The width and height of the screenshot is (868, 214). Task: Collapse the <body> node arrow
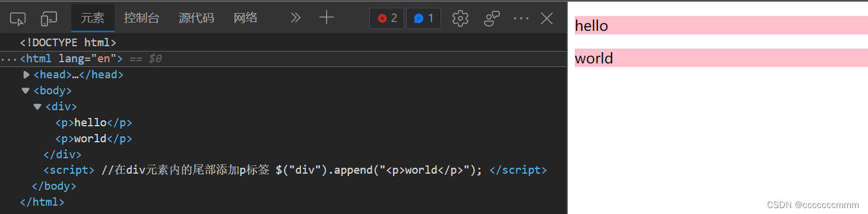tap(26, 91)
